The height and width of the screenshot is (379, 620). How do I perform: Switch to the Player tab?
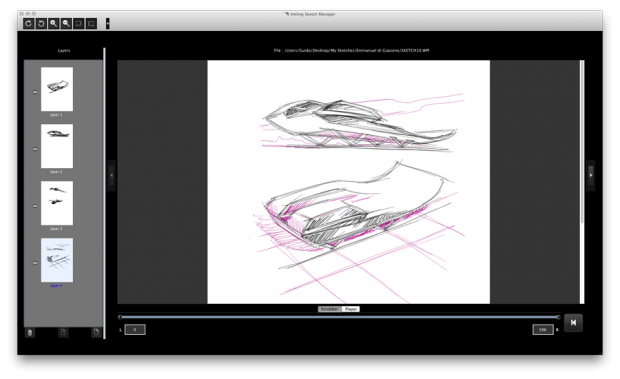[x=351, y=309]
